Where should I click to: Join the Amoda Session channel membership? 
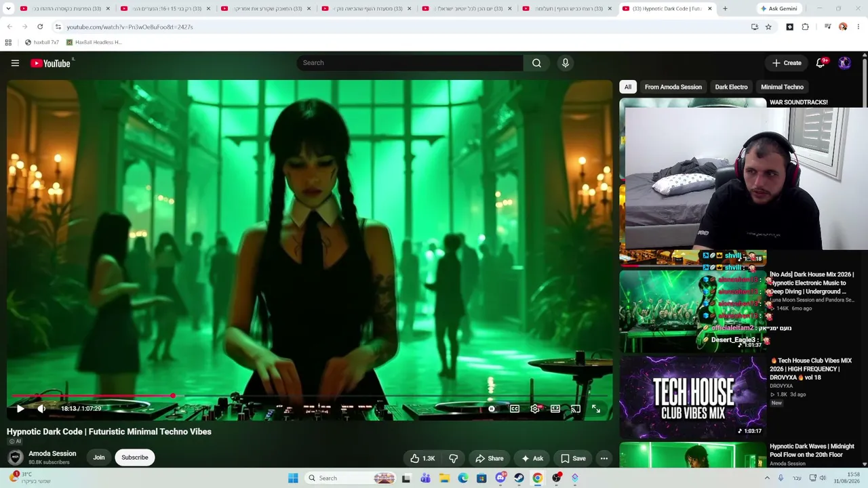(99, 457)
